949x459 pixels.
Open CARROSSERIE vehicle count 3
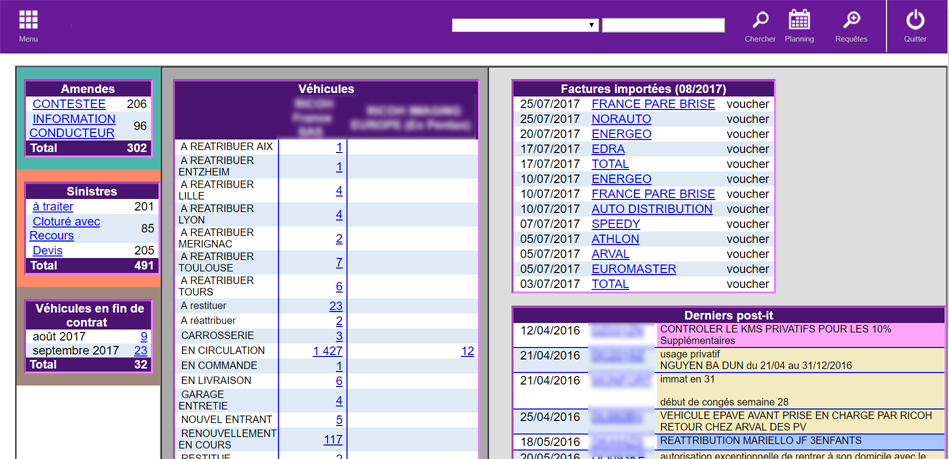click(x=340, y=336)
